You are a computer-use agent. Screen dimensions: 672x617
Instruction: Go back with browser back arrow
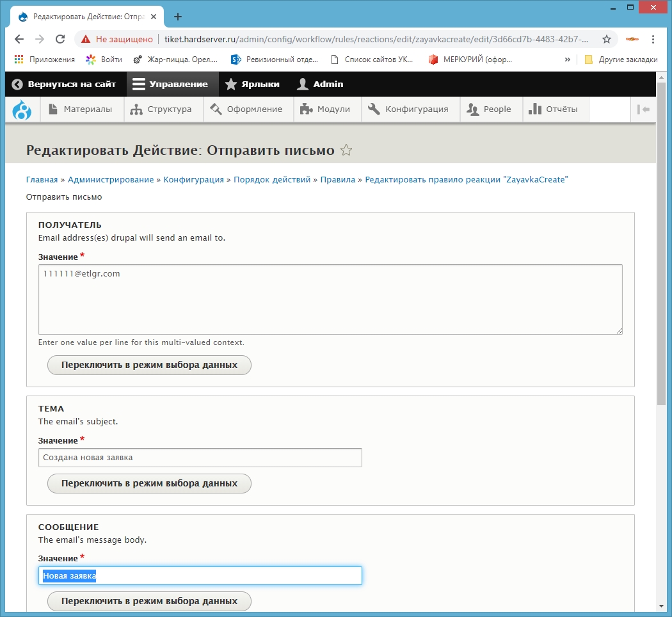(x=19, y=39)
